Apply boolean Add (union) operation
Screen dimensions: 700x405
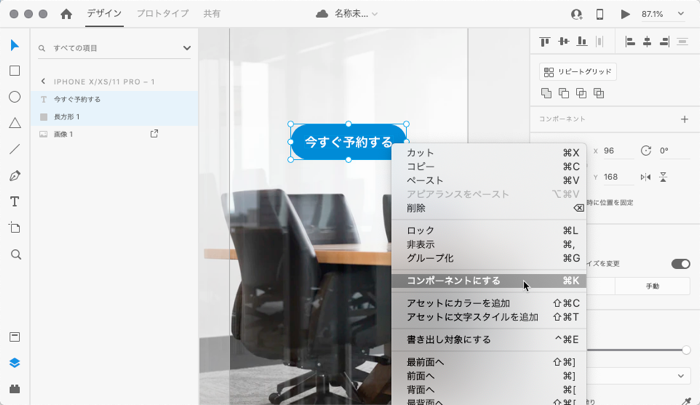click(x=546, y=93)
